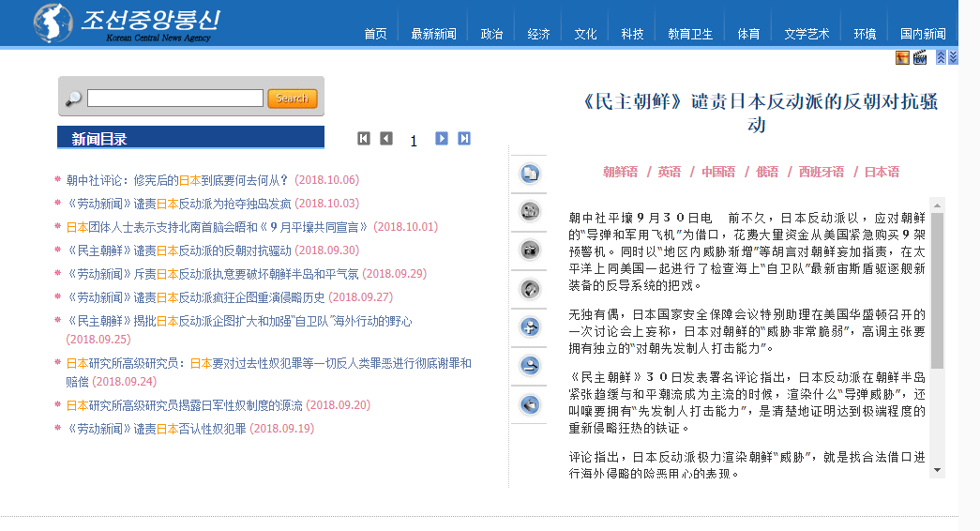Viewport: 980px width, 531px height.
Task: Go to first page of news list
Action: click(364, 138)
